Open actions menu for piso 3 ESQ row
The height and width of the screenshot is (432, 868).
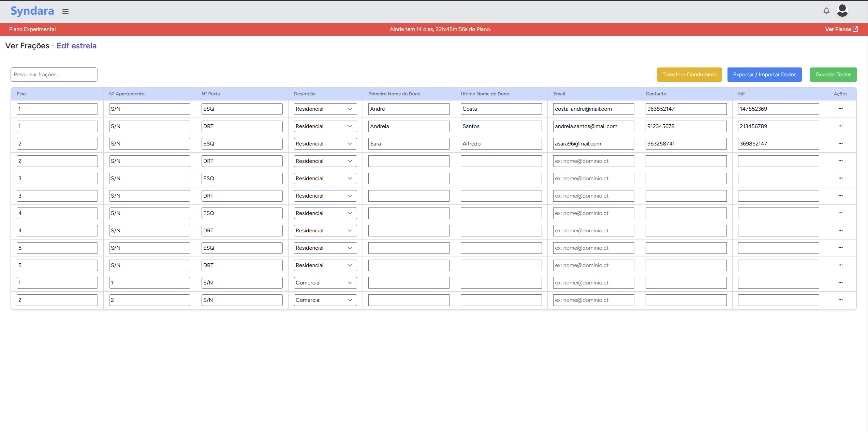click(840, 178)
